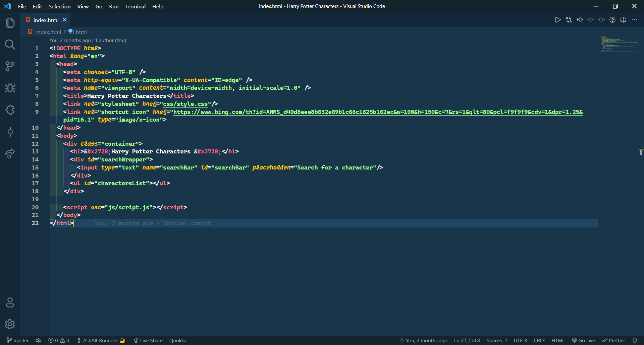Open the Search view
The width and height of the screenshot is (644, 345).
point(10,45)
